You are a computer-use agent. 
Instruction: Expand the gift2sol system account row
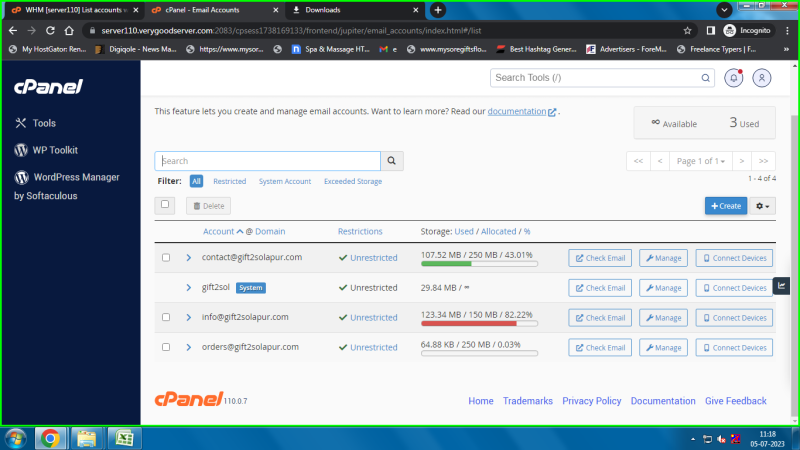(188, 288)
